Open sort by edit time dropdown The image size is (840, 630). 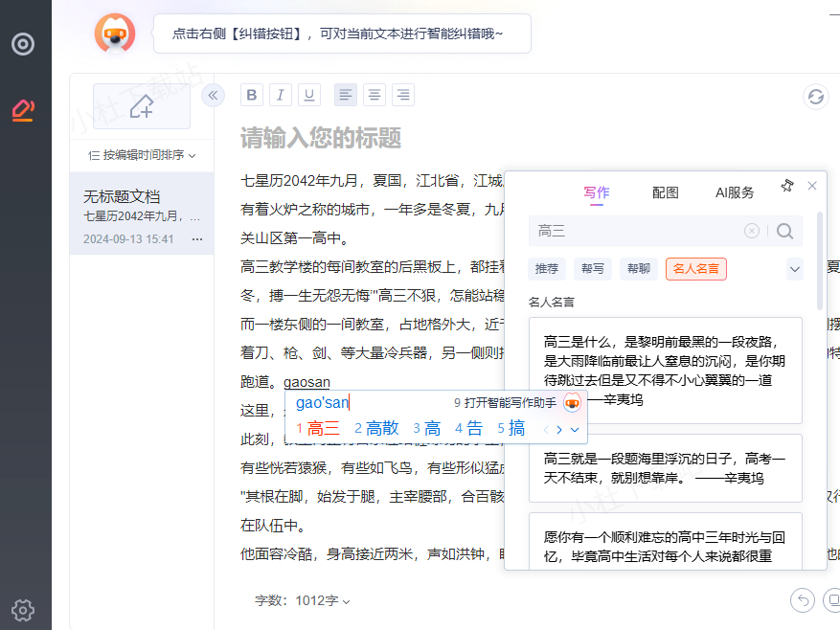(142, 155)
